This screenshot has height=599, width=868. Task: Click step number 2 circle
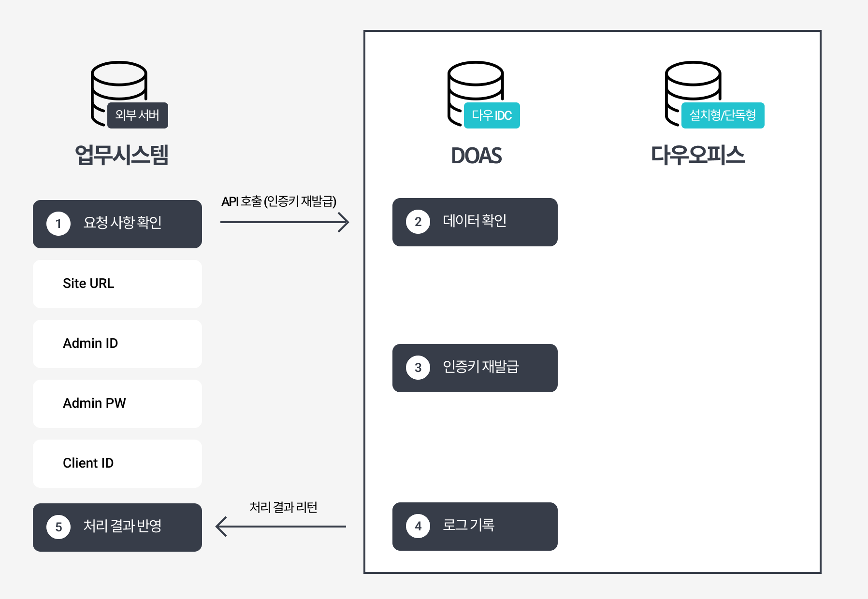pos(418,222)
